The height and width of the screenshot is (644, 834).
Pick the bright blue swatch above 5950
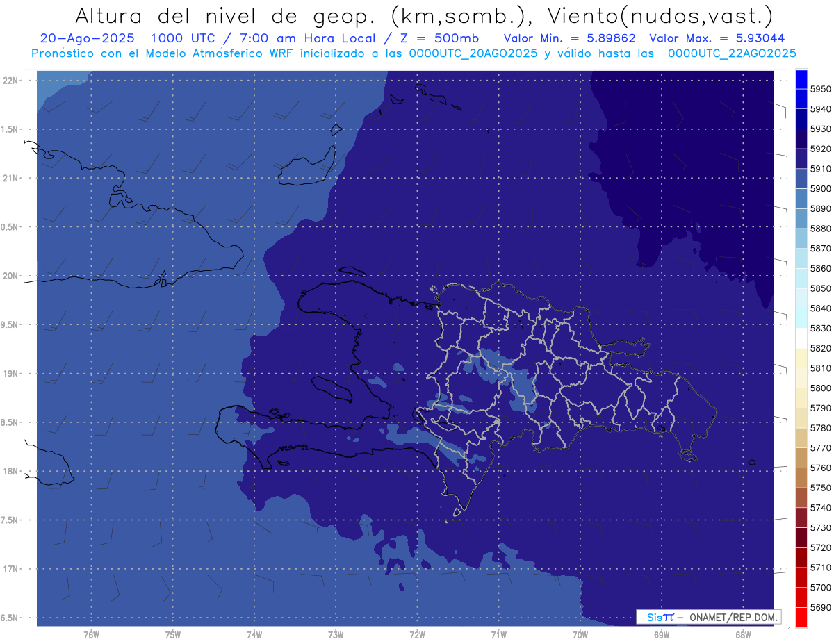(x=801, y=79)
